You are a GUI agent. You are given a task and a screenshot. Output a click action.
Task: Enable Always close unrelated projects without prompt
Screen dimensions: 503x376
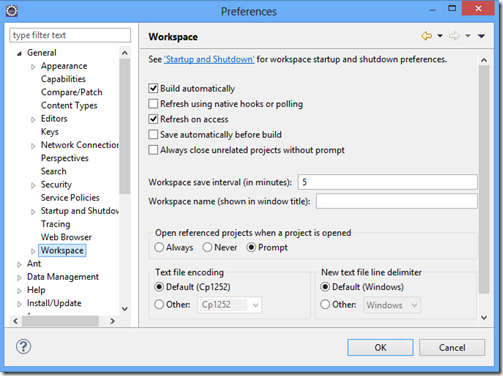[x=153, y=150]
